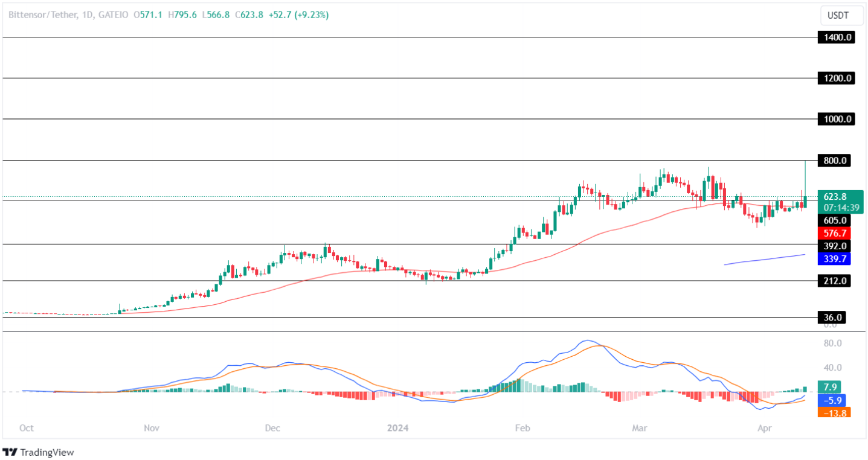Click the Bittensor/Tether symbol title
Screen dimensions: 868x460
click(42, 15)
